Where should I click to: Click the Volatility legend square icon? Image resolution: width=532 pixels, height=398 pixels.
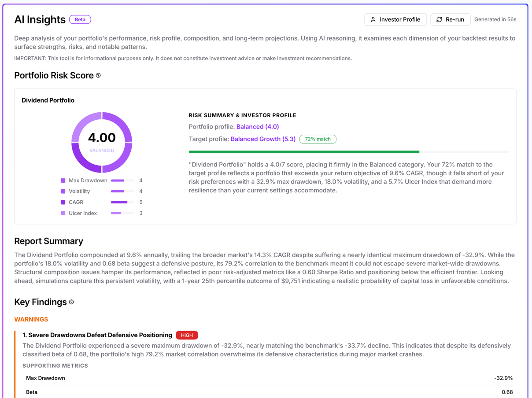click(x=63, y=191)
